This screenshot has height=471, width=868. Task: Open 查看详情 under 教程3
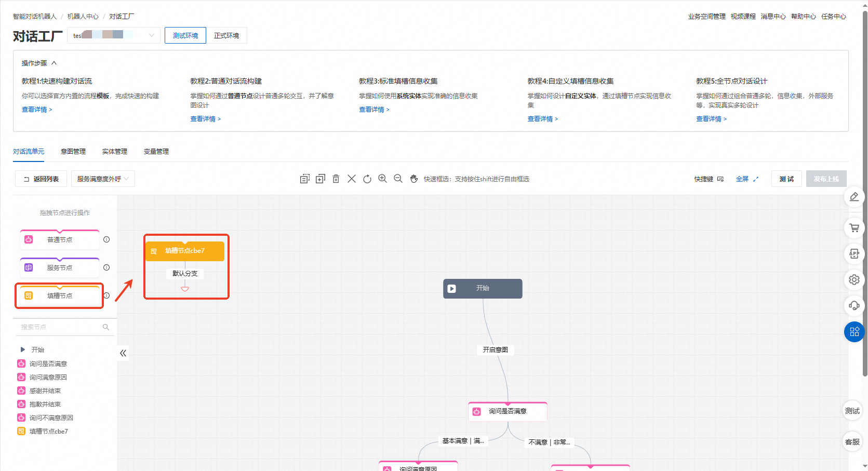(x=374, y=110)
